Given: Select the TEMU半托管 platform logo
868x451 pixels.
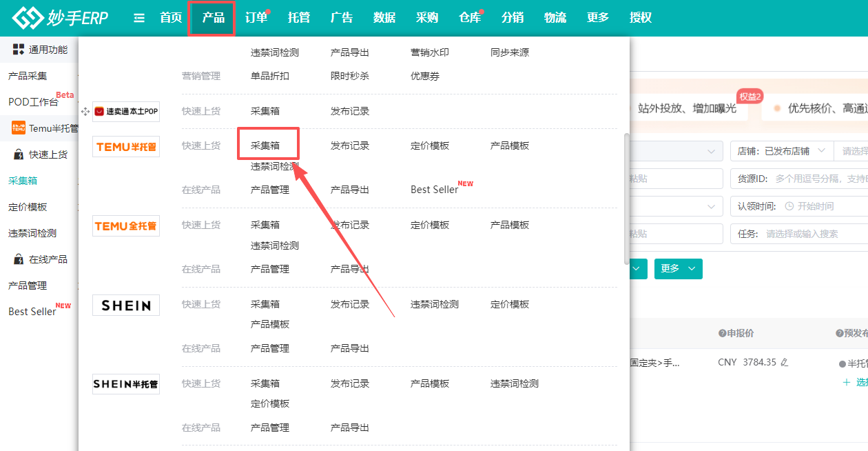Looking at the screenshot, I should click(126, 146).
